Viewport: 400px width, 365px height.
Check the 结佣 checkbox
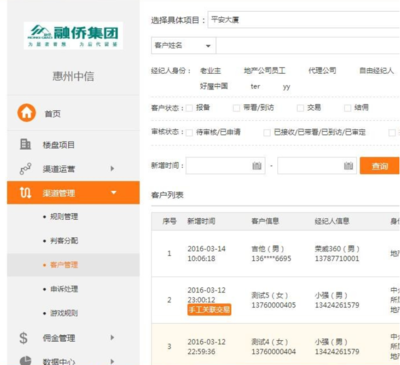pos(348,108)
